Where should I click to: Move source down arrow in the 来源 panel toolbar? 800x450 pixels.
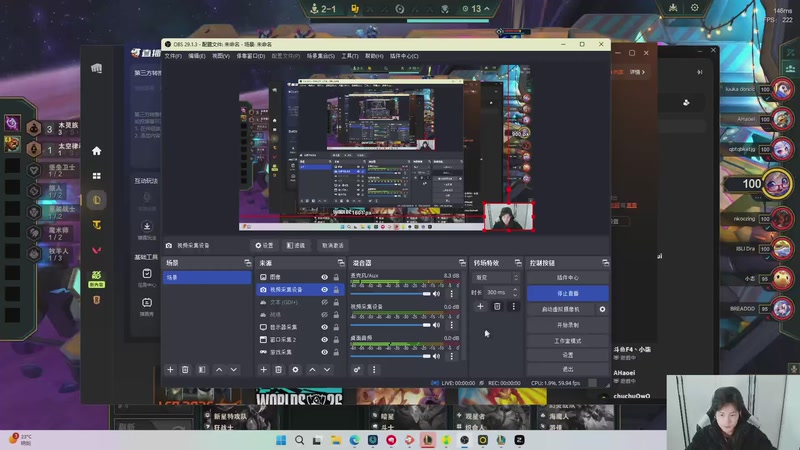point(327,369)
